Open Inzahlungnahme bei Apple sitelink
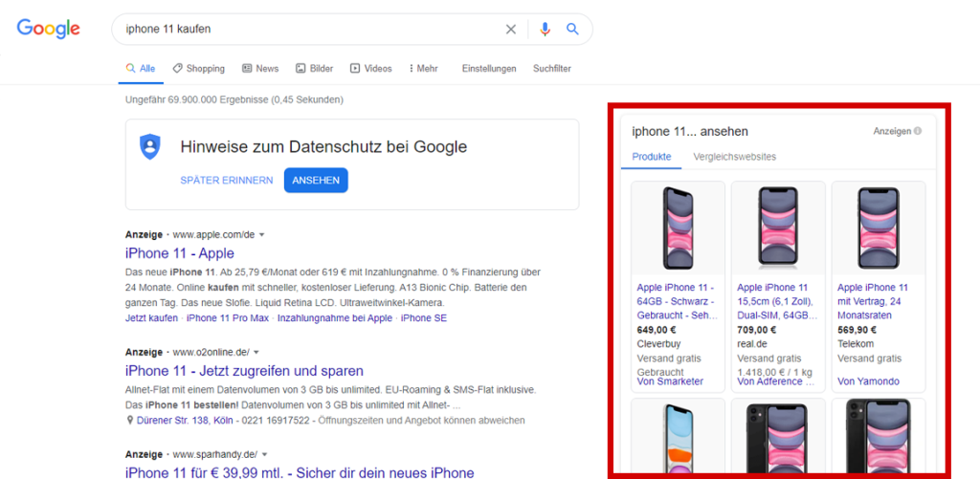The height and width of the screenshot is (479, 980). [334, 317]
